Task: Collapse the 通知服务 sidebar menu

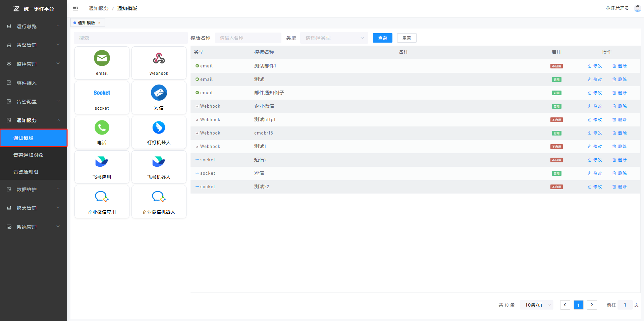Action: [x=34, y=120]
